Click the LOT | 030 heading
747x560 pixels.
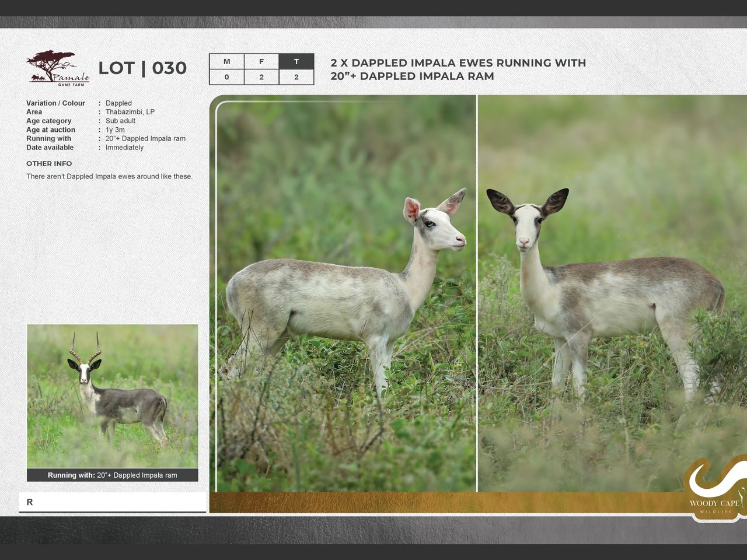(x=142, y=68)
